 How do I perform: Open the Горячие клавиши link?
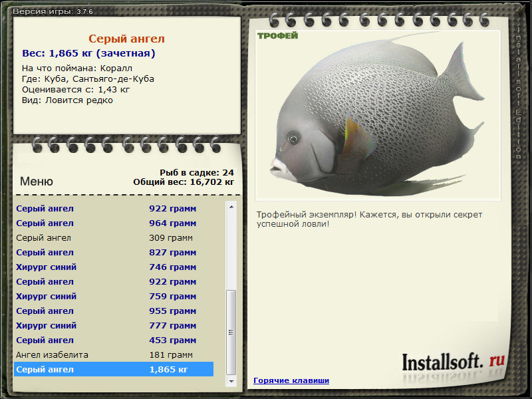(291, 380)
